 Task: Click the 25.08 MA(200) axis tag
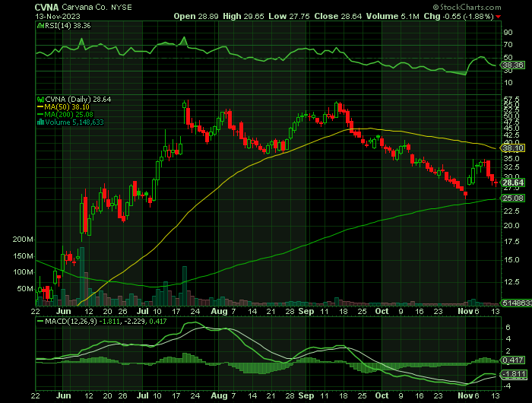[x=513, y=198]
